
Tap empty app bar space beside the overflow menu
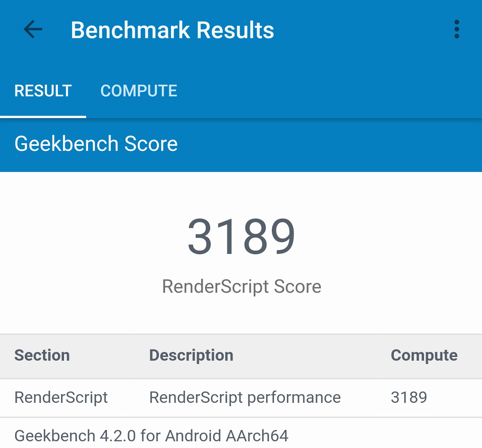click(x=377, y=29)
